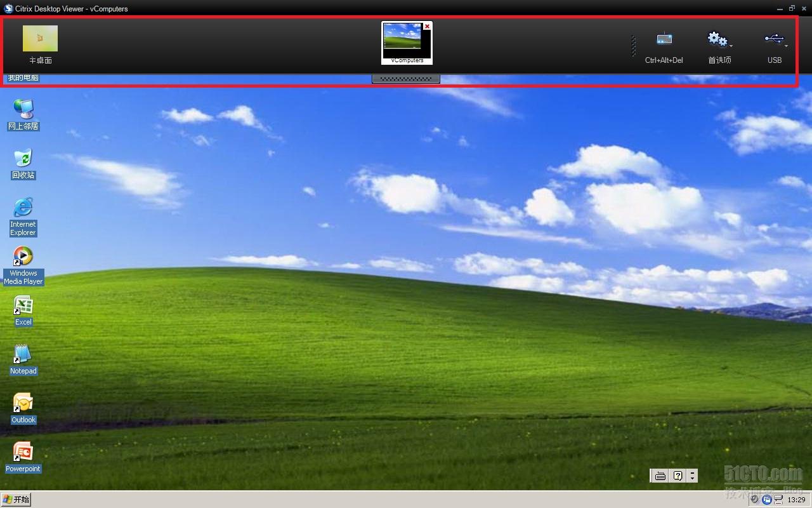
Task: Select the Powerpoint desktop shortcut
Action: (23, 458)
